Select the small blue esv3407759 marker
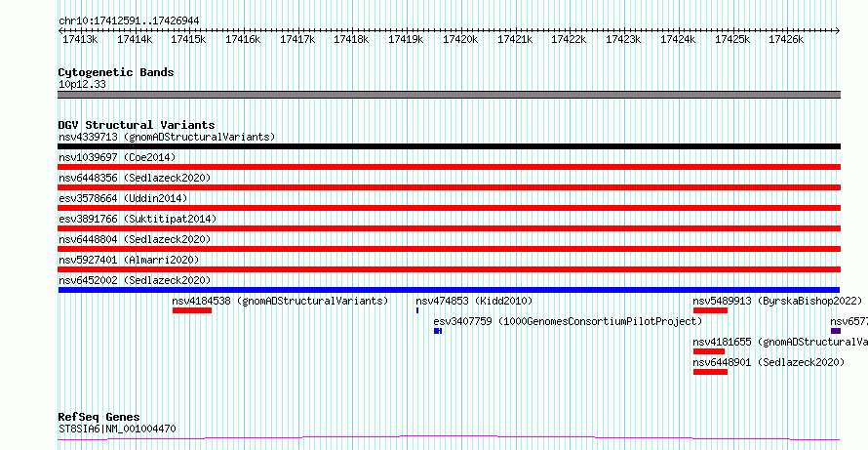This screenshot has width=868, height=450. coord(438,331)
